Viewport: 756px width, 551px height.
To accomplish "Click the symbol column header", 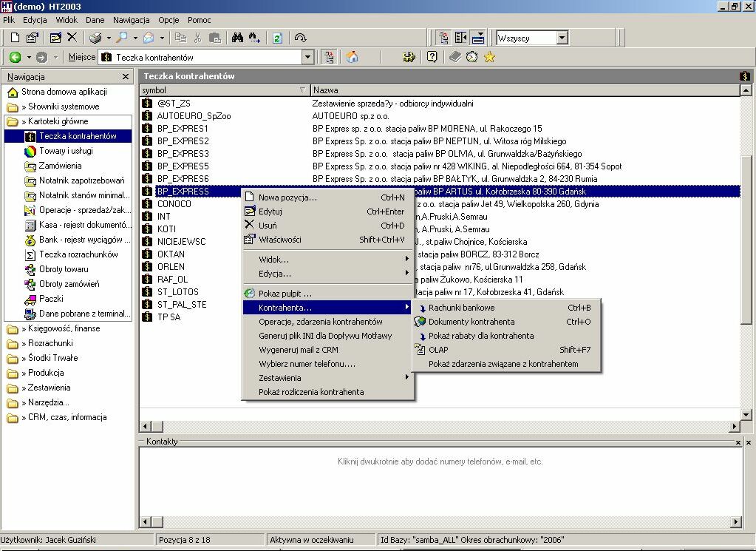I will tap(225, 90).
